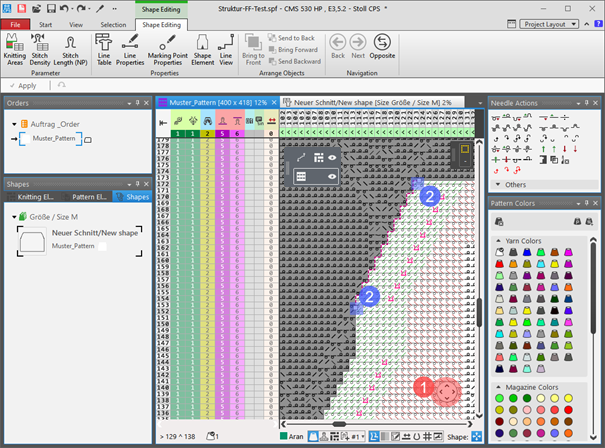
Task: Click the Stitch Density icon
Action: (x=40, y=47)
